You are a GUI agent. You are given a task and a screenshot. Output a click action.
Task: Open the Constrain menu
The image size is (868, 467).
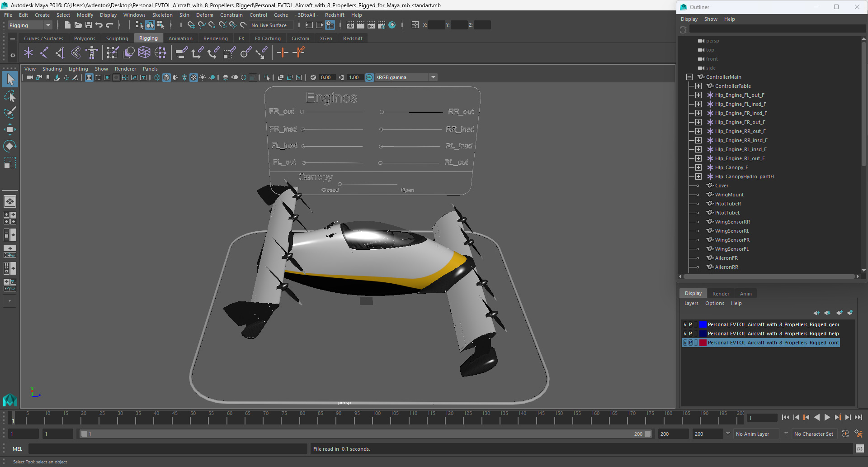231,15
